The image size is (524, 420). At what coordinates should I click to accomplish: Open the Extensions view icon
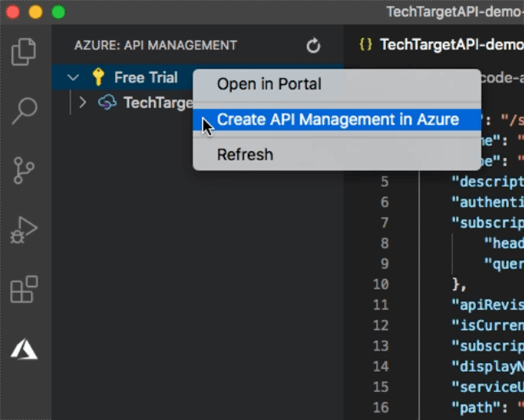24,289
